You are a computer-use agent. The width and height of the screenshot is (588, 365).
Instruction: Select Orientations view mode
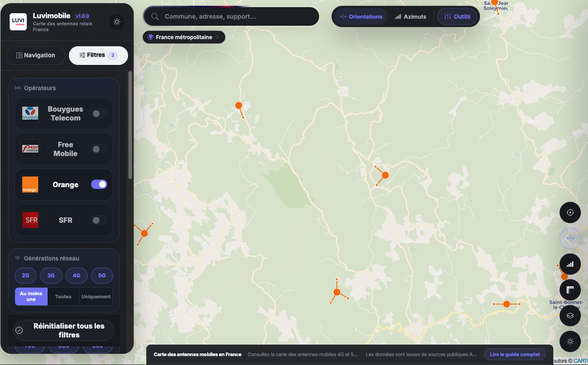coord(360,16)
